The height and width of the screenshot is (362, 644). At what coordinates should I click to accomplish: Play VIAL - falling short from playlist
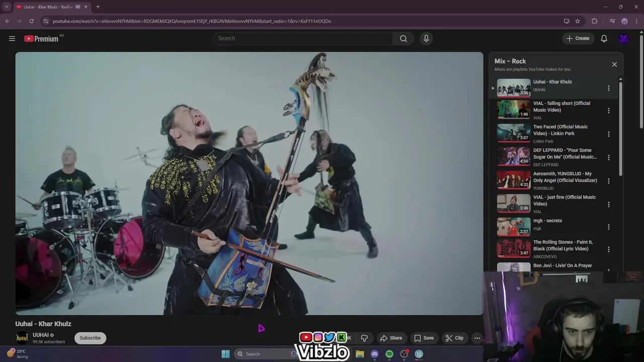514,110
